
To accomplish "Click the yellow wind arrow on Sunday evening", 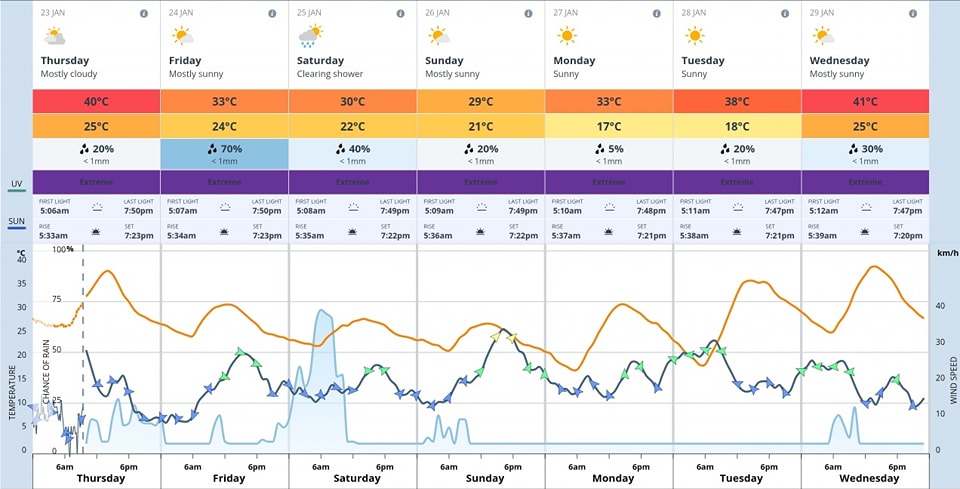I will pos(512,338).
